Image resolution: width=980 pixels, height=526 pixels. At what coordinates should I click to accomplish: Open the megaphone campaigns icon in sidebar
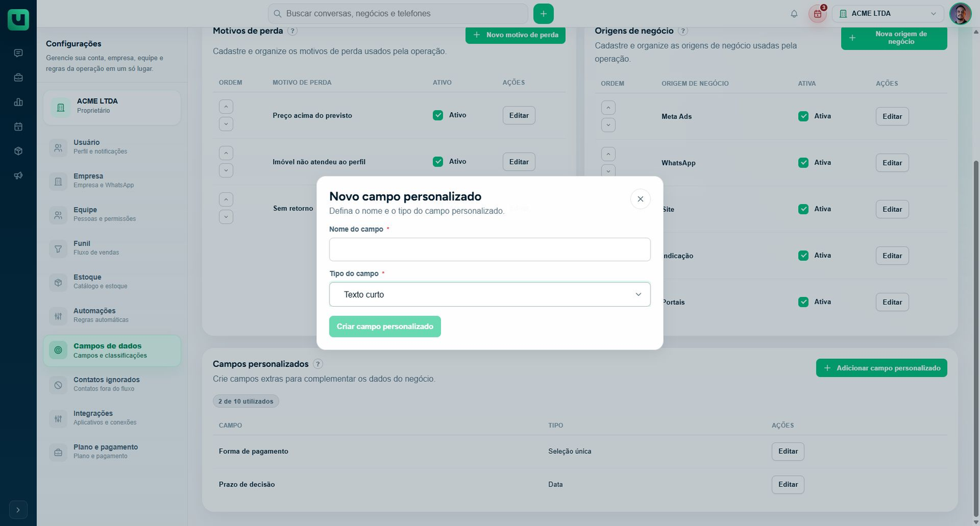pyautogui.click(x=18, y=176)
